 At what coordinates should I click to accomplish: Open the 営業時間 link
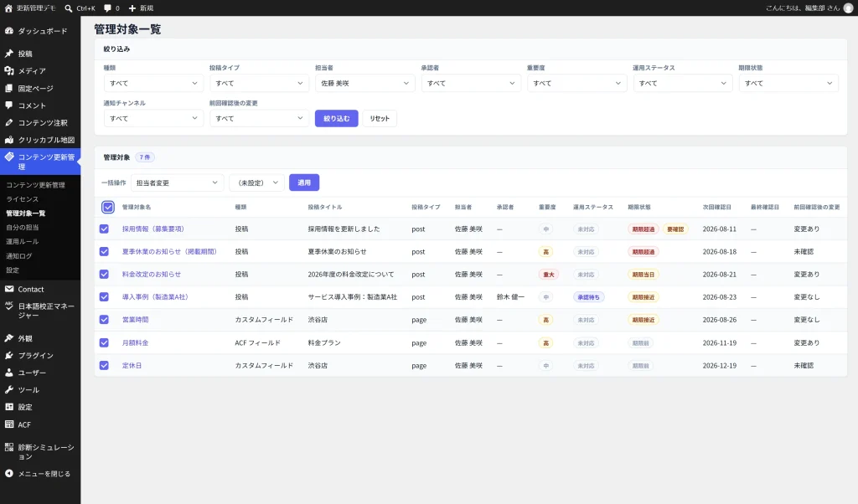[x=135, y=320]
